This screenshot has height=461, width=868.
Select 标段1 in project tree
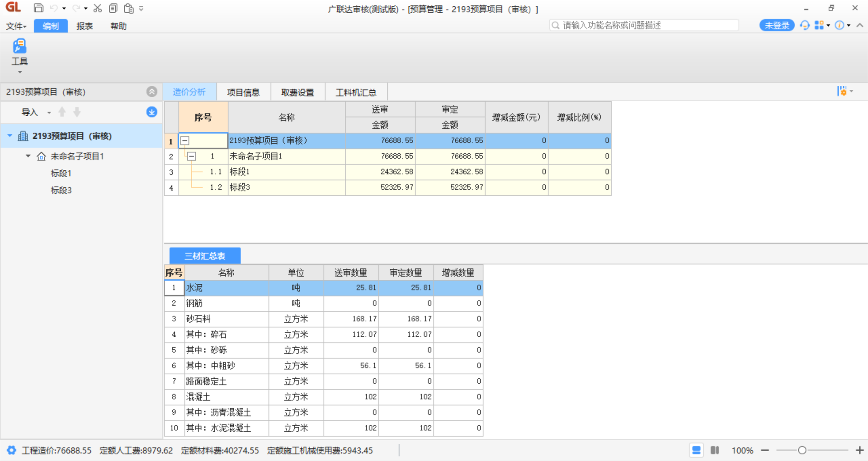click(61, 173)
